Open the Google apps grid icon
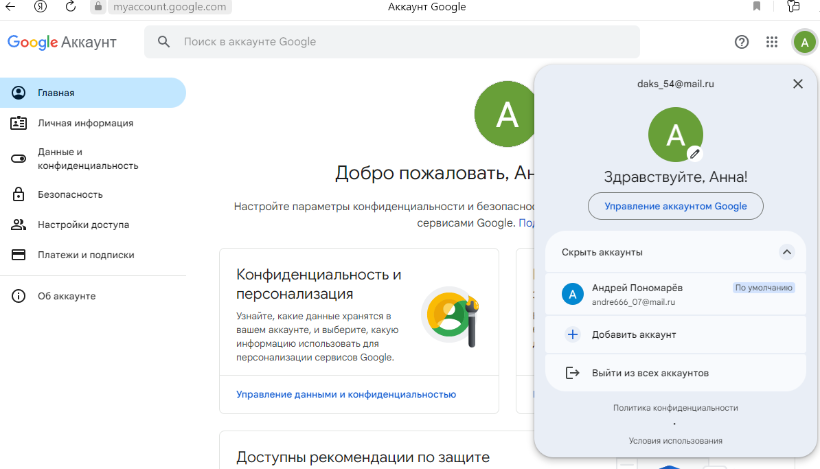This screenshot has width=820, height=469. pyautogui.click(x=772, y=42)
